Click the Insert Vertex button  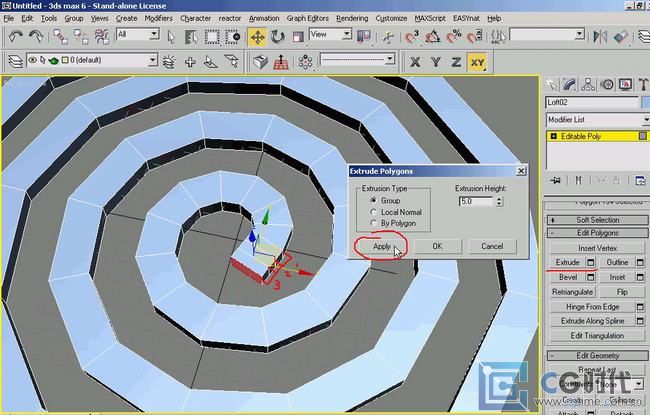click(x=597, y=248)
